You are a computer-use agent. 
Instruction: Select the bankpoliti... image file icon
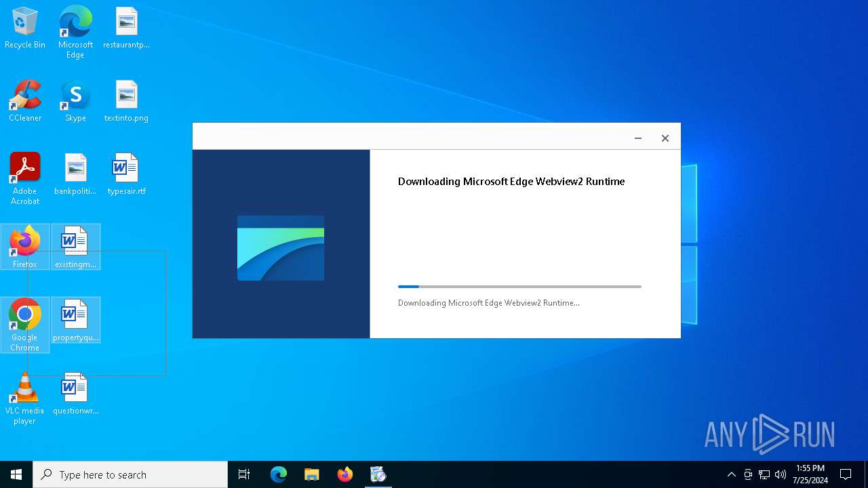75,175
